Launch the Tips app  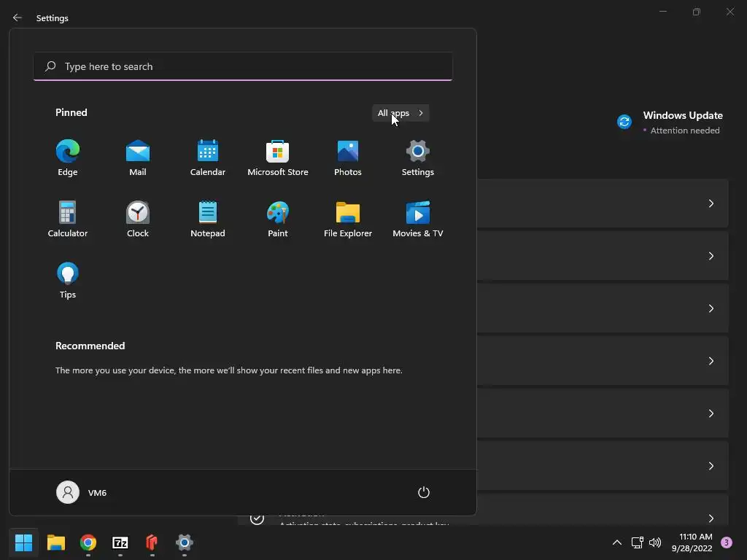(68, 281)
